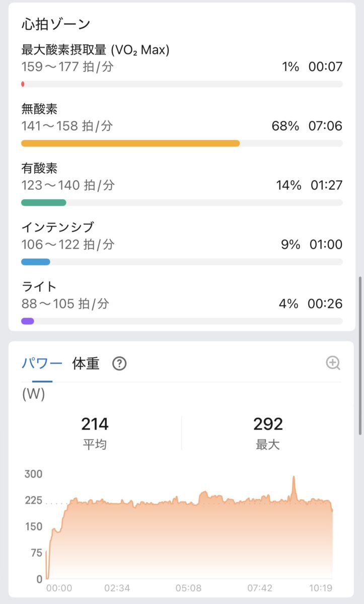
Task: Tap the 心拍ゾーン section heading
Action: 56,24
